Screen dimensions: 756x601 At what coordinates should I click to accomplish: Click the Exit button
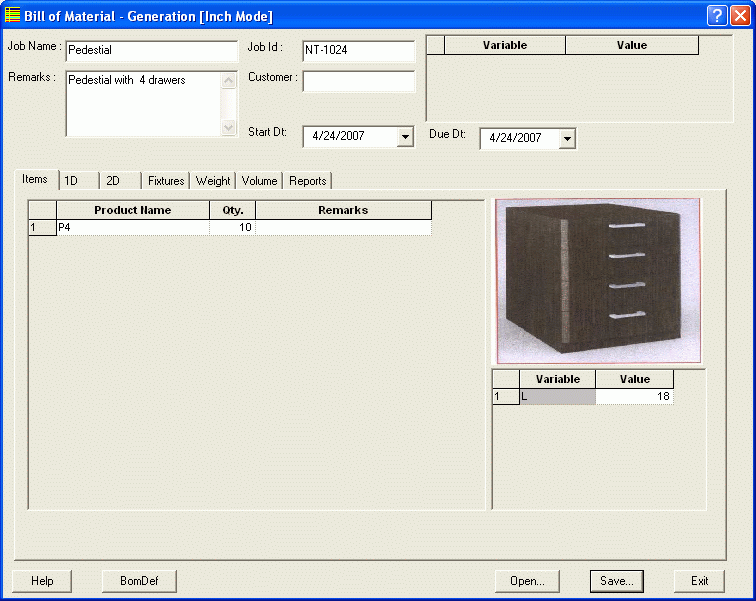699,581
